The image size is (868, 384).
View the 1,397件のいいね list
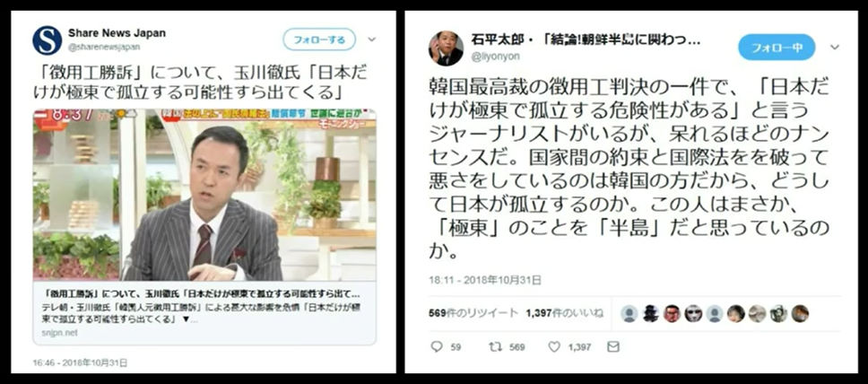564,314
